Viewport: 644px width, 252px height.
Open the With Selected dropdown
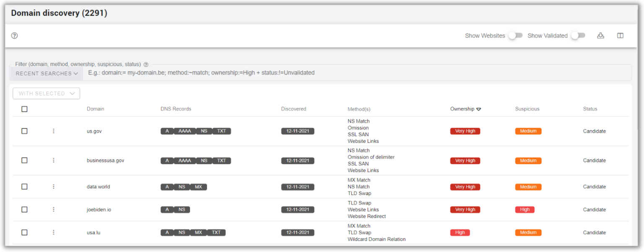(46, 93)
